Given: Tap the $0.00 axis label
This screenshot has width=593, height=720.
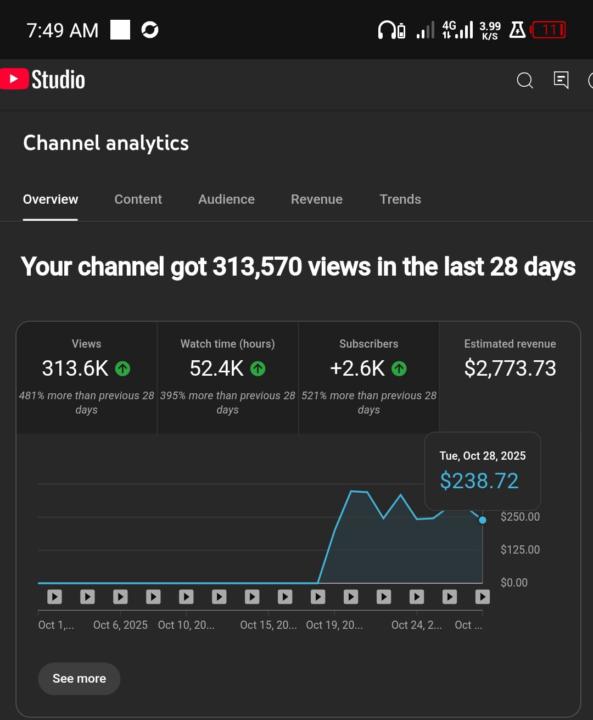Looking at the screenshot, I should coord(514,583).
